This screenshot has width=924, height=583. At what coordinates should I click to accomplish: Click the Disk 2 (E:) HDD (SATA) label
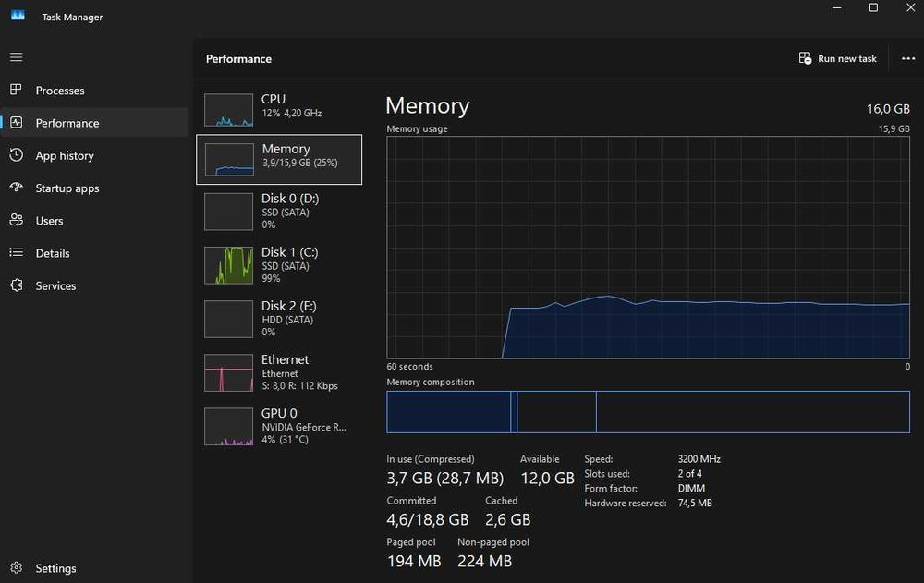coord(288,319)
